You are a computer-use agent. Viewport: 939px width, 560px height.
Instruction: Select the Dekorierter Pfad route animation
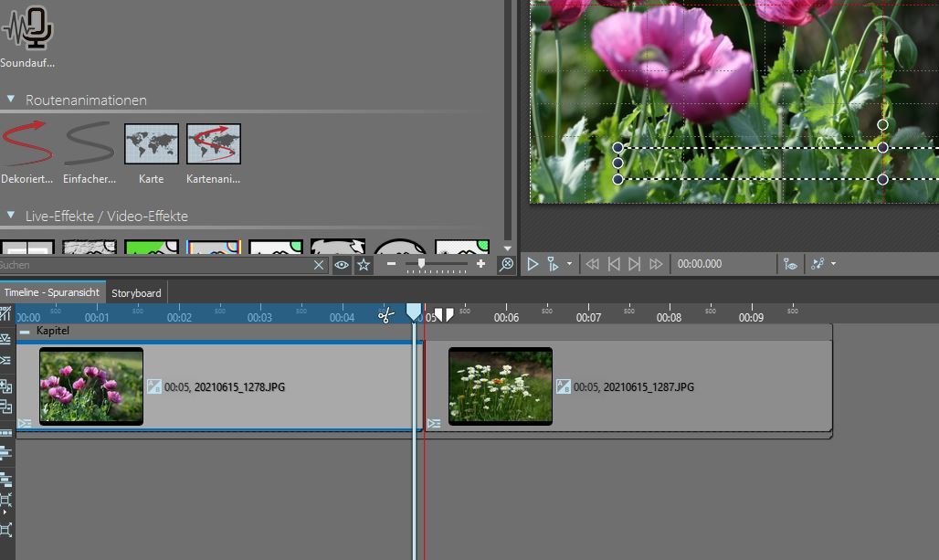point(24,143)
